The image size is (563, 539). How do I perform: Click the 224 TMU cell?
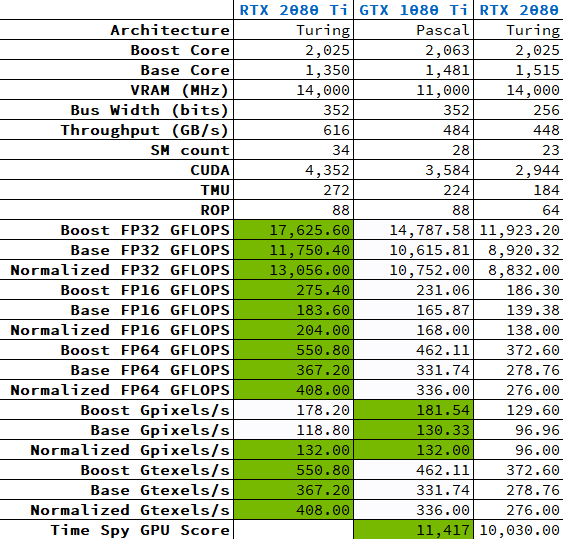414,190
